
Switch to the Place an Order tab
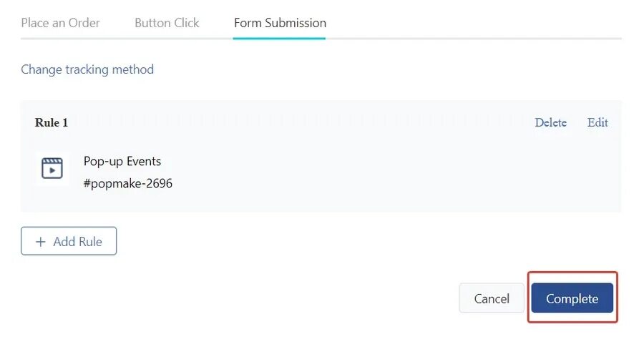[60, 23]
